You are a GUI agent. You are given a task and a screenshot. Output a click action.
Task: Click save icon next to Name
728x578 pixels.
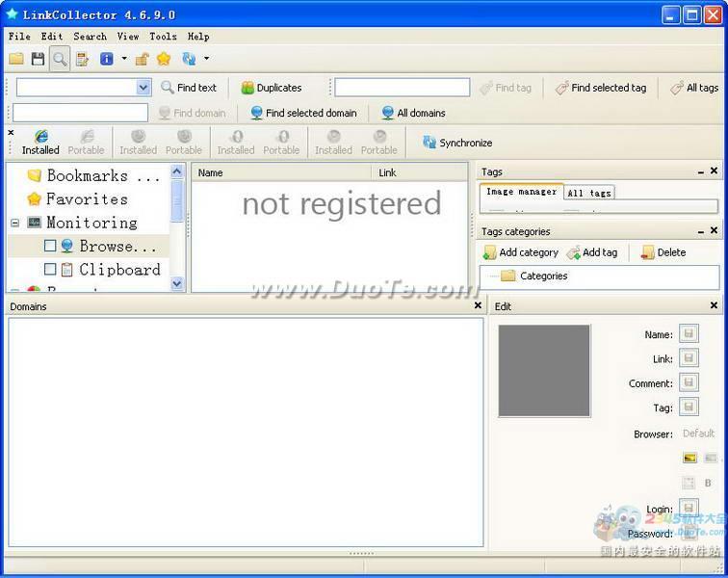point(689,333)
